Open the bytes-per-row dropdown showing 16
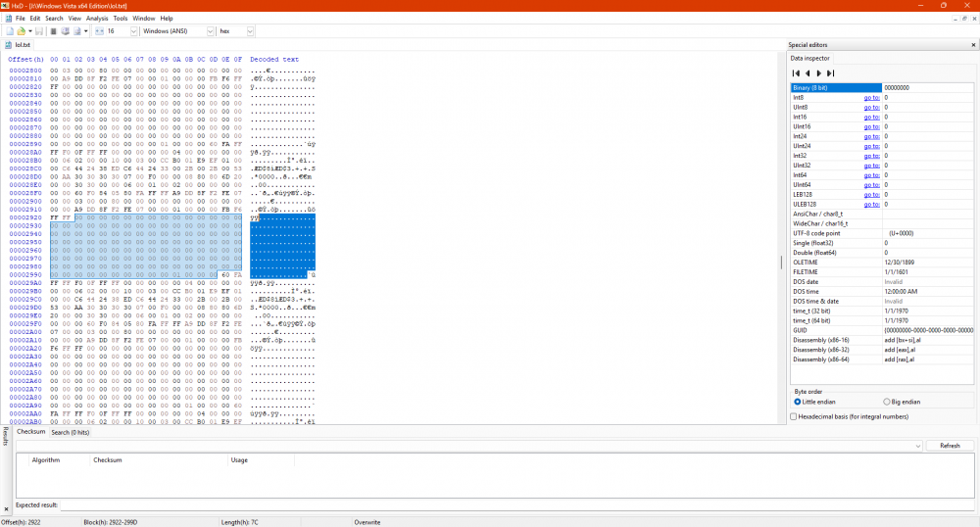Image resolution: width=980 pixels, height=527 pixels. pyautogui.click(x=132, y=31)
